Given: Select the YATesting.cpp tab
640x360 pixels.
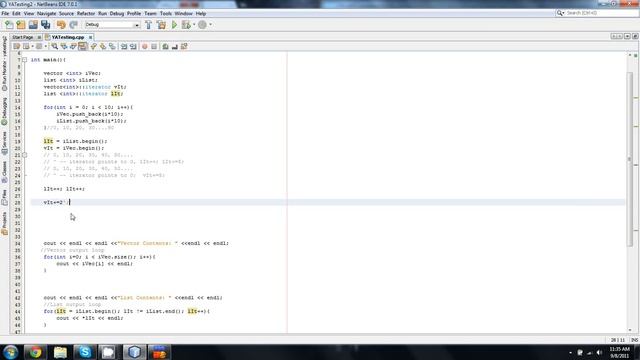Looking at the screenshot, I should (x=68, y=37).
